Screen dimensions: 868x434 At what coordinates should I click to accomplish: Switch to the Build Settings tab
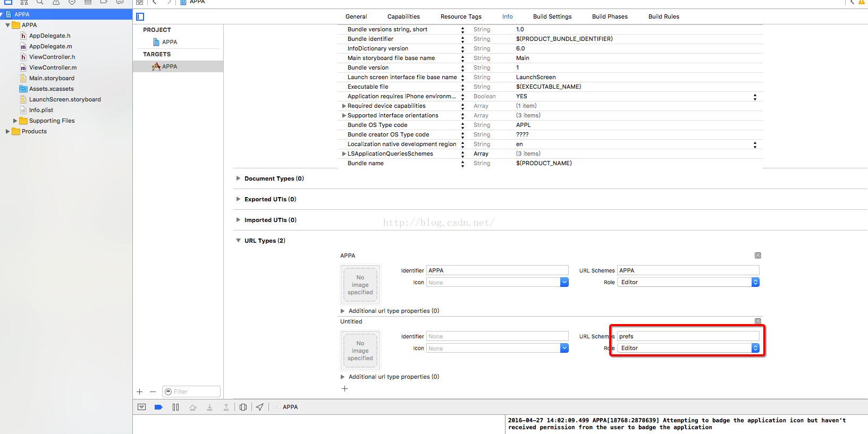click(x=552, y=16)
